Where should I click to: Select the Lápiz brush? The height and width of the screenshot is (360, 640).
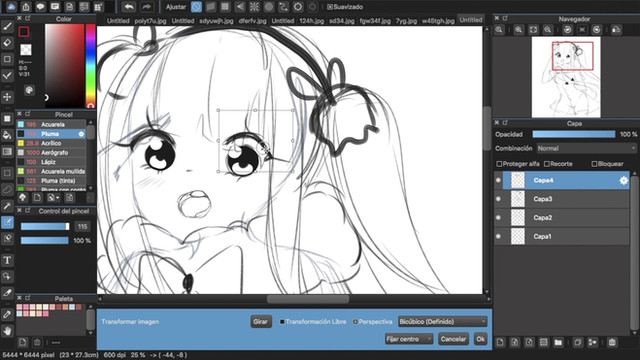point(51,162)
